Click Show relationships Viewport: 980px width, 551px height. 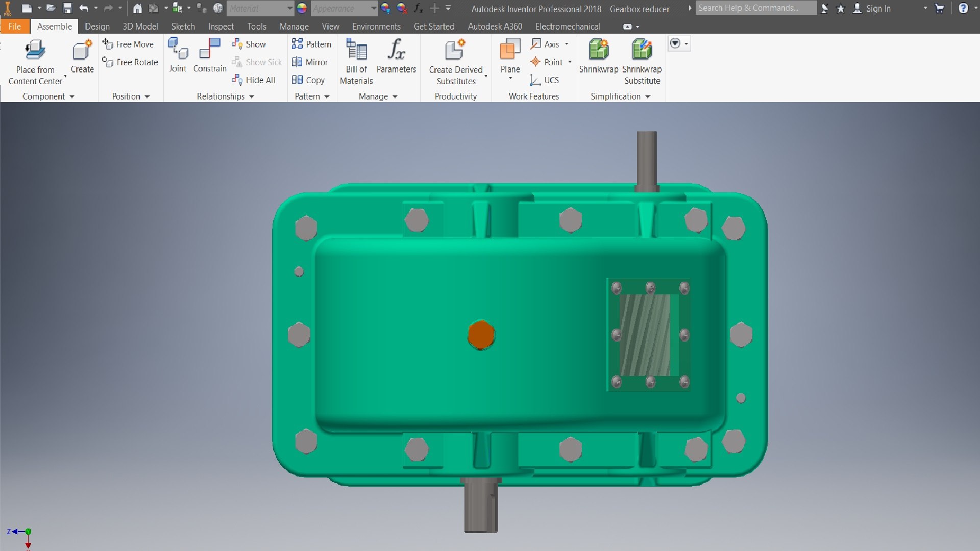point(249,44)
